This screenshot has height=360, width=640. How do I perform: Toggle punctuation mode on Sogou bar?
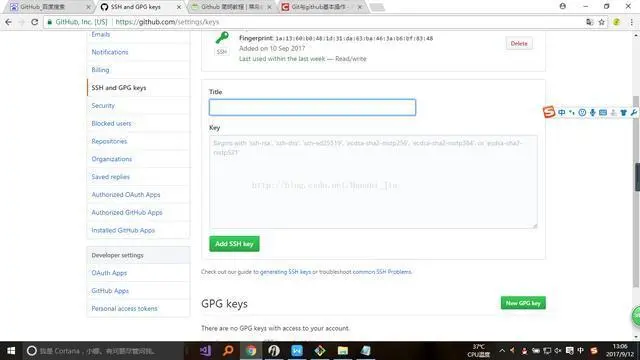pos(571,112)
